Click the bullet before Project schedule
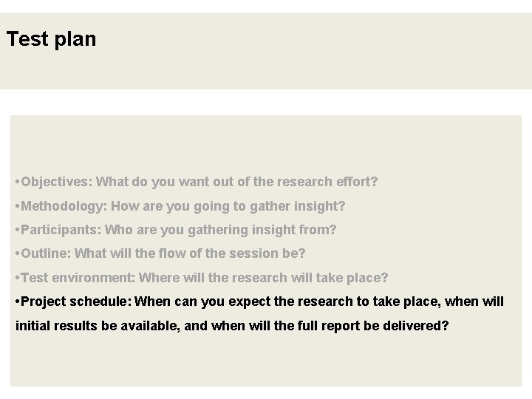Image resolution: width=532 pixels, height=399 pixels. 18,301
